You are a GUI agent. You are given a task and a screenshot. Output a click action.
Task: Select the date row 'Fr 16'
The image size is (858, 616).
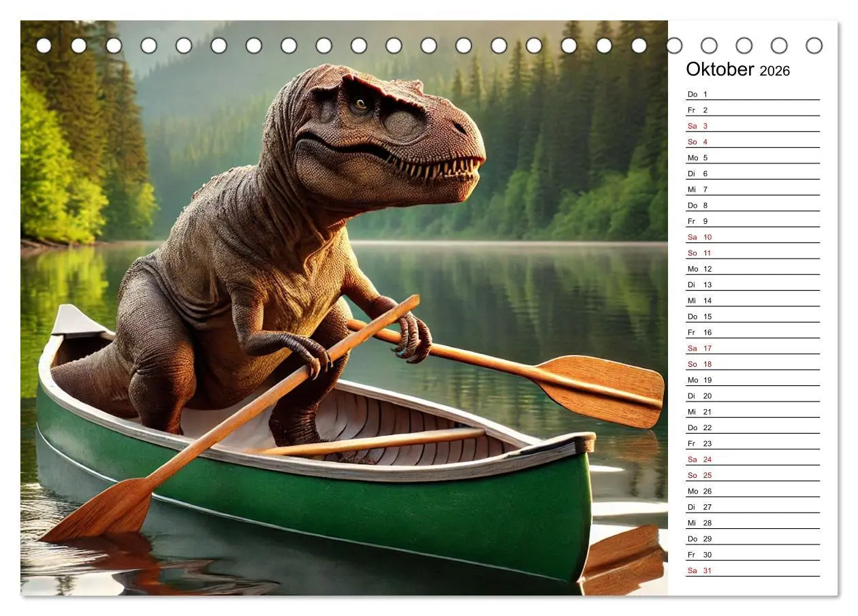coord(752,332)
